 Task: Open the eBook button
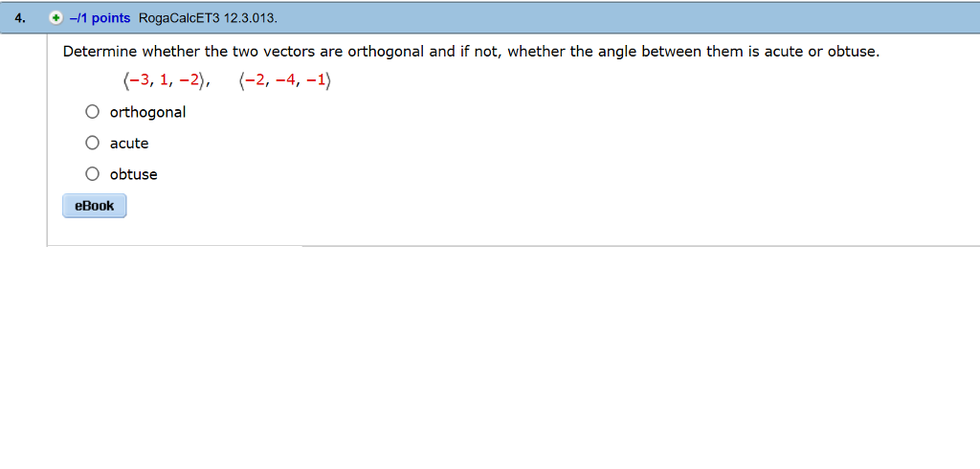94,206
